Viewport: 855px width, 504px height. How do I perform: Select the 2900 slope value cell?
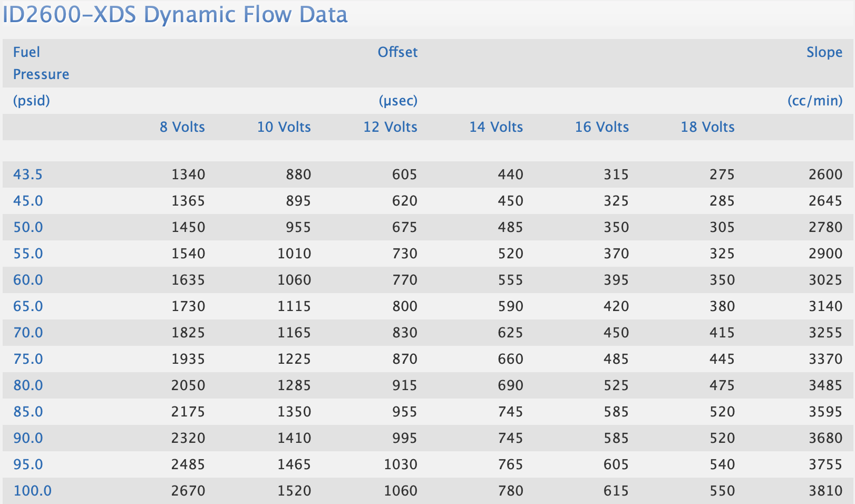[825, 254]
